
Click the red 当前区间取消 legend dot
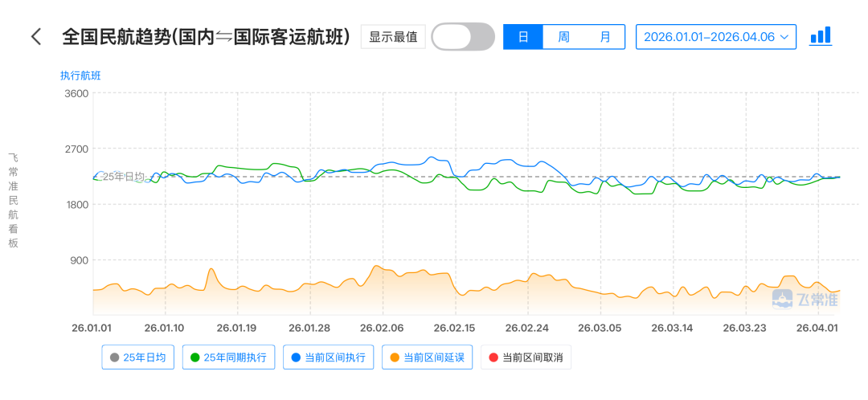pos(493,358)
